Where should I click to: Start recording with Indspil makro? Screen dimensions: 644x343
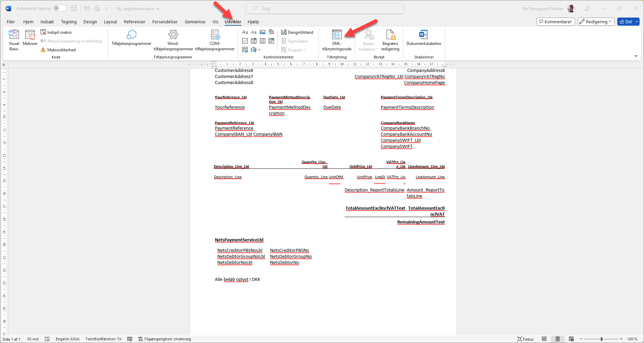click(56, 32)
